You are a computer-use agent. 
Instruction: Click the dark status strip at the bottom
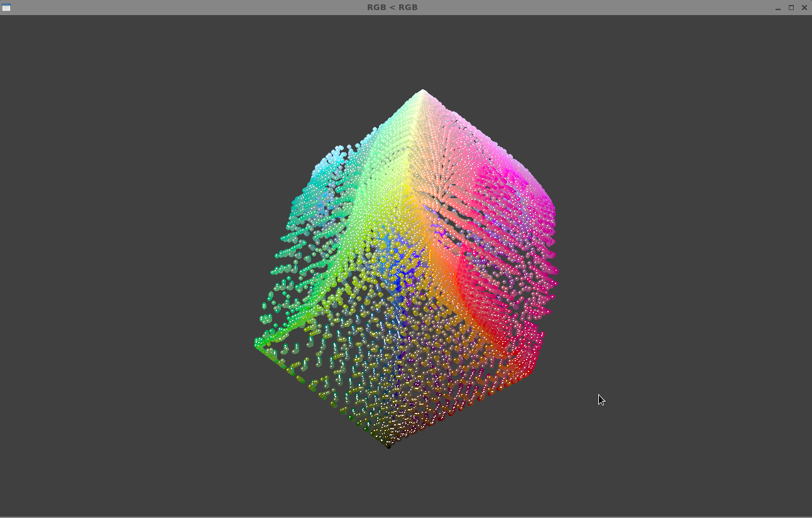[406, 514]
